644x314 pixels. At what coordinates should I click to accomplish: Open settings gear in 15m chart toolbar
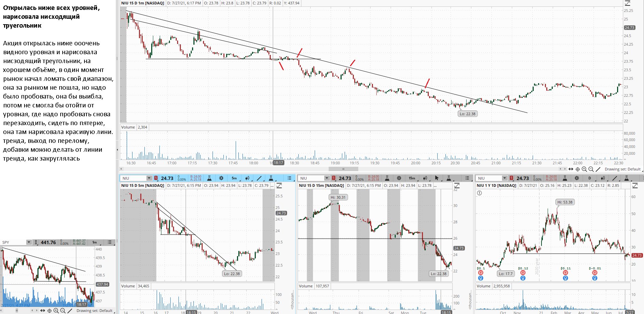[x=399, y=178]
